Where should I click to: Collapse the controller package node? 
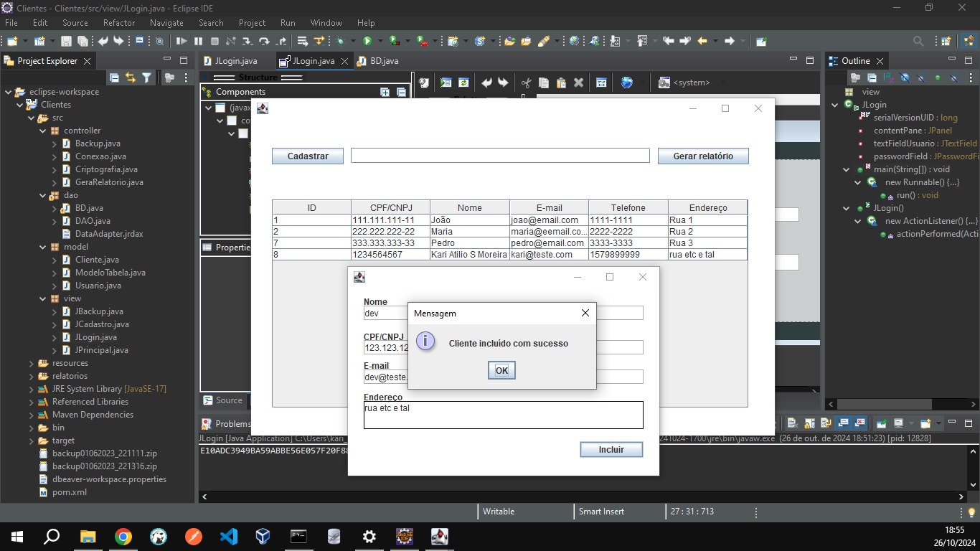[43, 131]
